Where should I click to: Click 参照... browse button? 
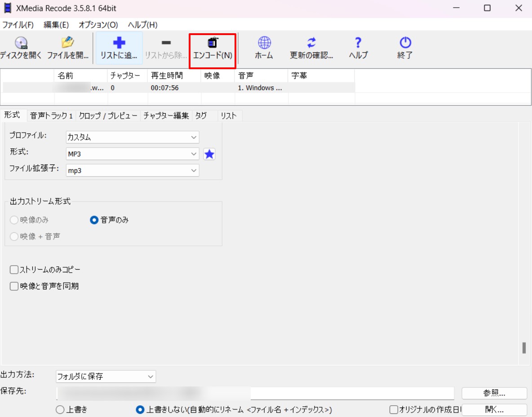pos(494,393)
